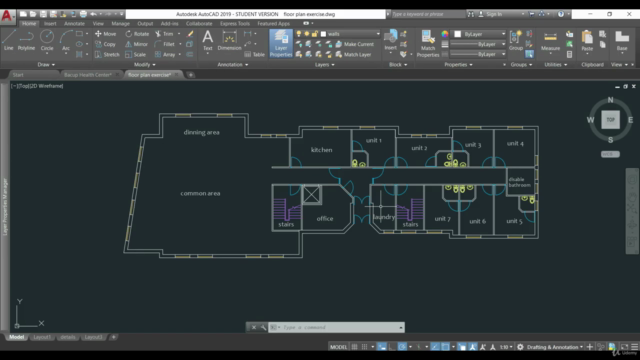640x360 pixels.
Task: Expand the Draw panel
Action: point(46,64)
